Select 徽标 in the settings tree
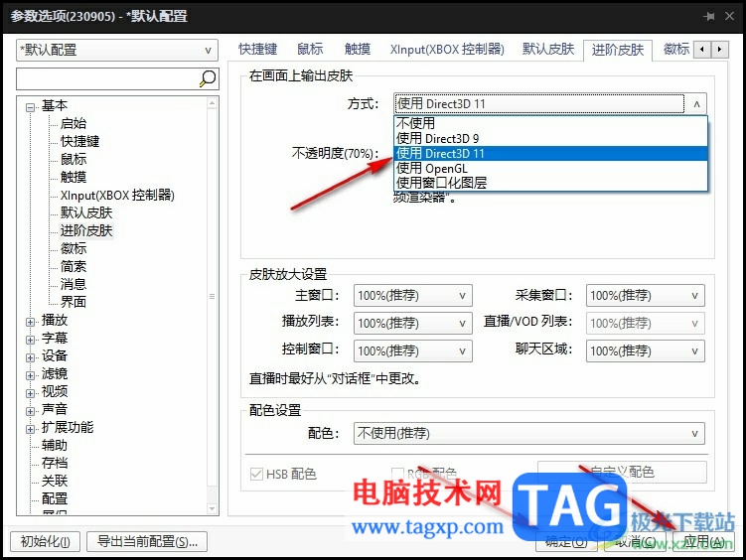The width and height of the screenshot is (746, 560). point(74,248)
